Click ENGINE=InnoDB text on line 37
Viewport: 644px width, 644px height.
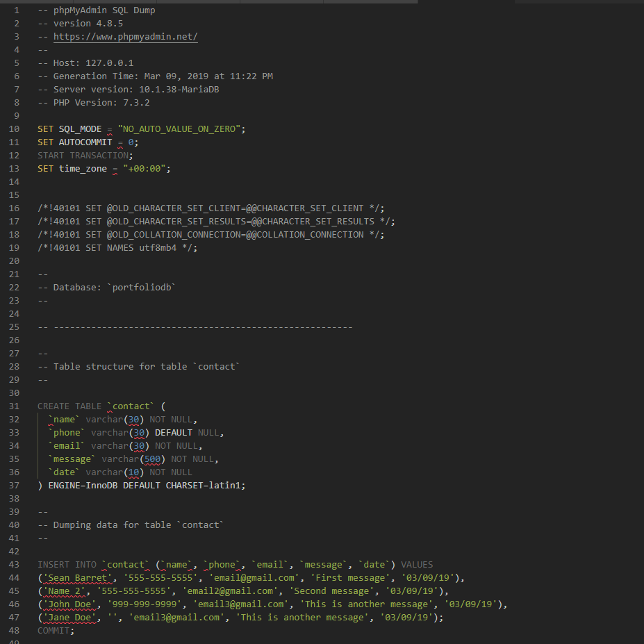tap(83, 486)
